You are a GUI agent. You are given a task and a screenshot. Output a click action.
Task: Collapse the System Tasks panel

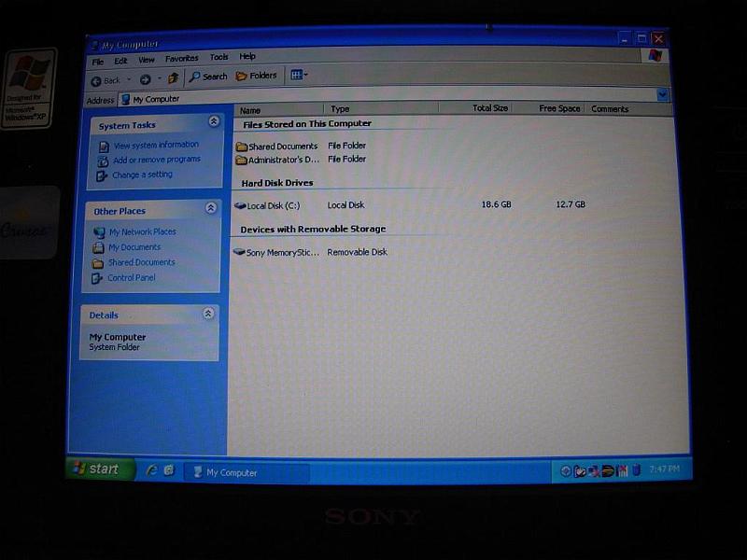(x=214, y=121)
